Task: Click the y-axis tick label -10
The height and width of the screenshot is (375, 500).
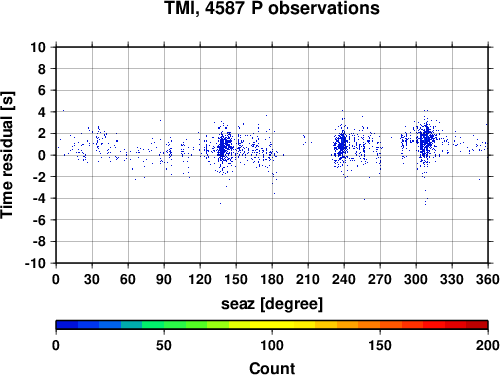Action: coord(35,263)
